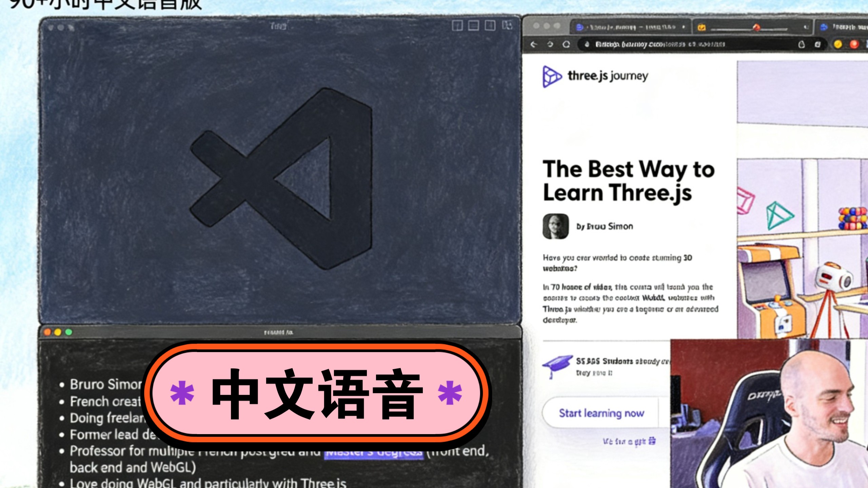Click the gift link below Start button
868x488 pixels.
click(x=629, y=441)
